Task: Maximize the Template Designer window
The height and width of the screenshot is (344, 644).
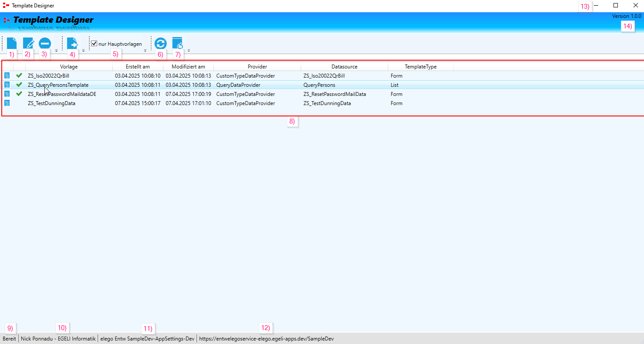Action: point(616,6)
